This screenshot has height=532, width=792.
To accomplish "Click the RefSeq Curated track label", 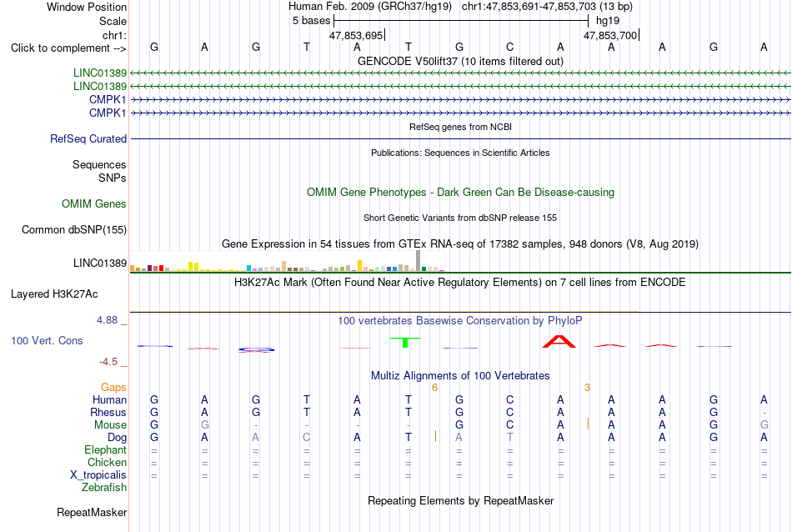I will point(88,139).
